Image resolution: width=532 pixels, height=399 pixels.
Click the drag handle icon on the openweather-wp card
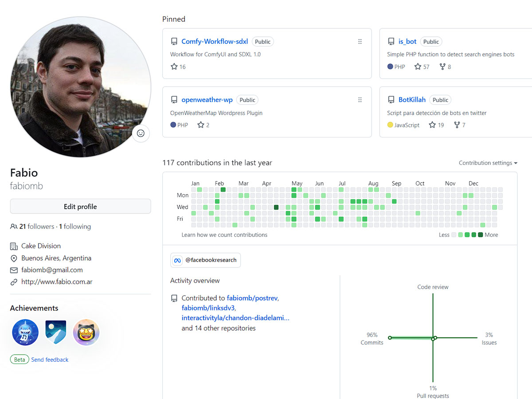pos(360,100)
